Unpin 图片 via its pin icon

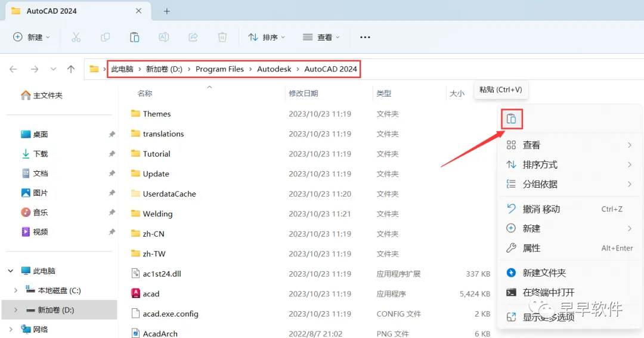click(112, 193)
